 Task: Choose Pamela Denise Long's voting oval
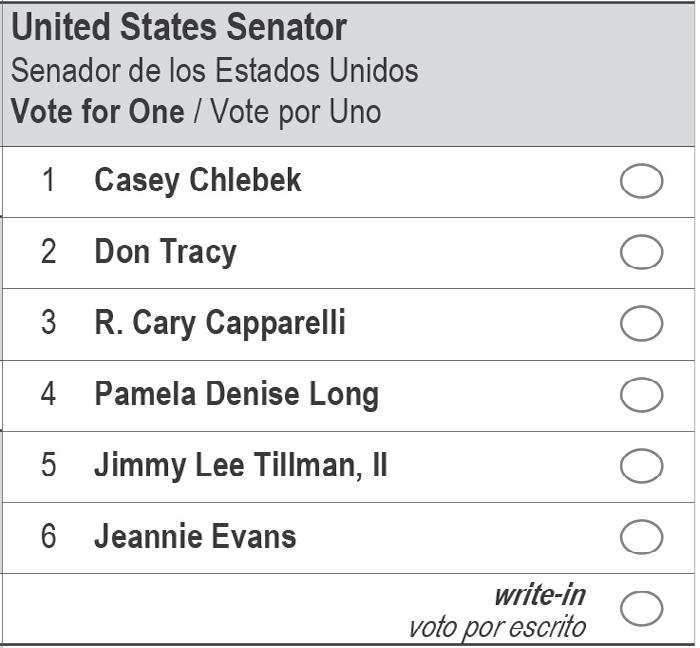click(x=641, y=395)
